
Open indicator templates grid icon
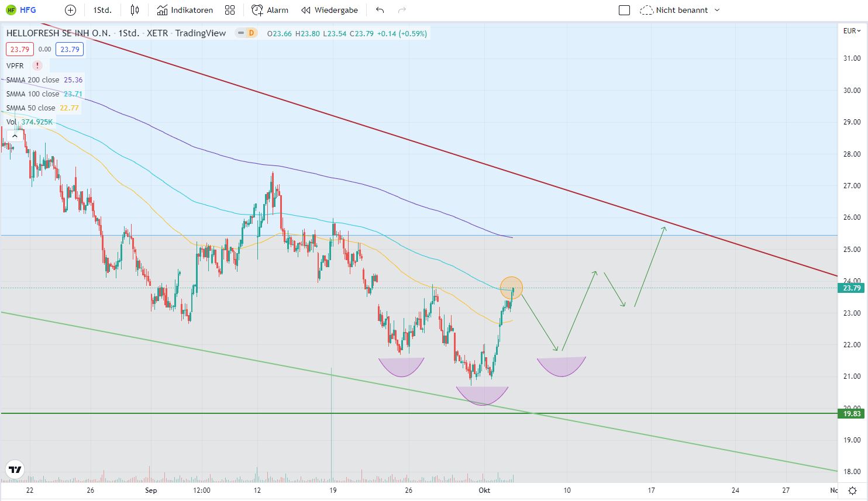point(230,10)
